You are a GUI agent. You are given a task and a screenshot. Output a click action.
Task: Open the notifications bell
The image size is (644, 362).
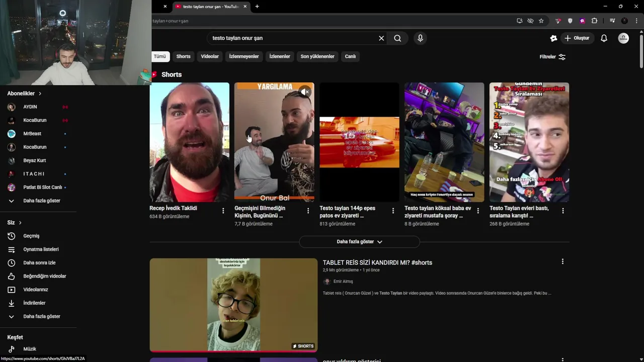(604, 38)
